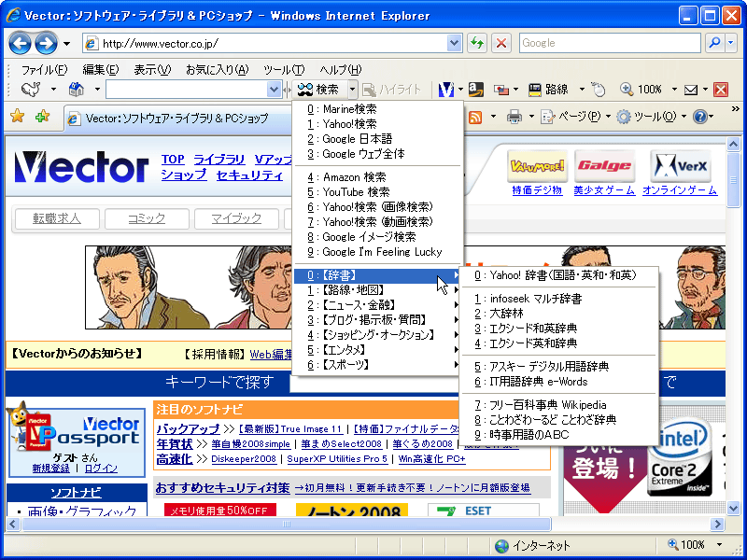Screen dimensions: 747x560
Task: Click the ログイン link under Vector Passport
Action: (x=101, y=469)
